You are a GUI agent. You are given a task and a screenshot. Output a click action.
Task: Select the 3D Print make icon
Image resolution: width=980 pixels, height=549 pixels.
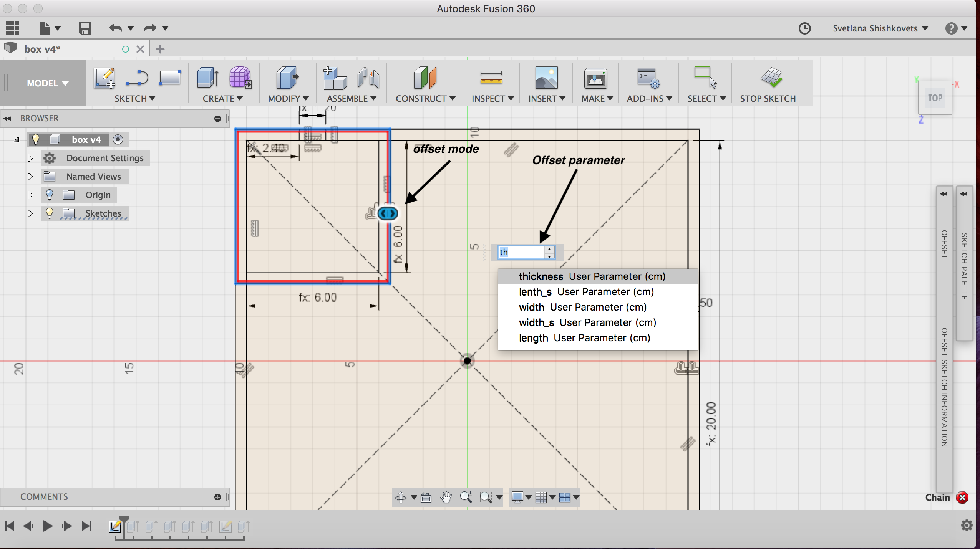tap(595, 78)
